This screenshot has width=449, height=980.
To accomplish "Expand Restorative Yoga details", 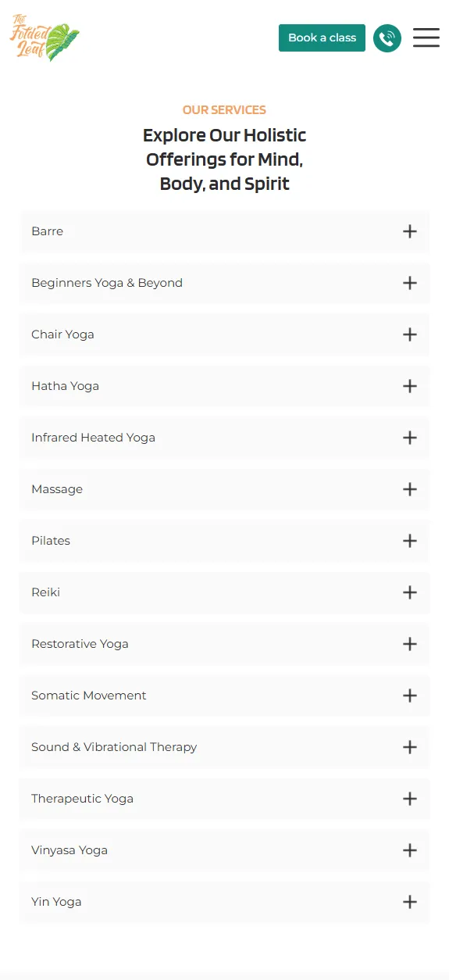I will [224, 644].
